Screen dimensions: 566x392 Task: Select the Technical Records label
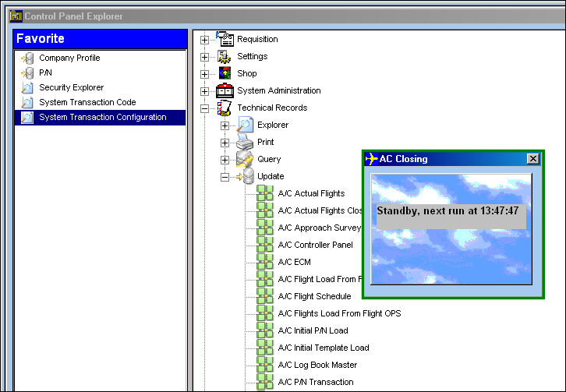pyautogui.click(x=272, y=108)
